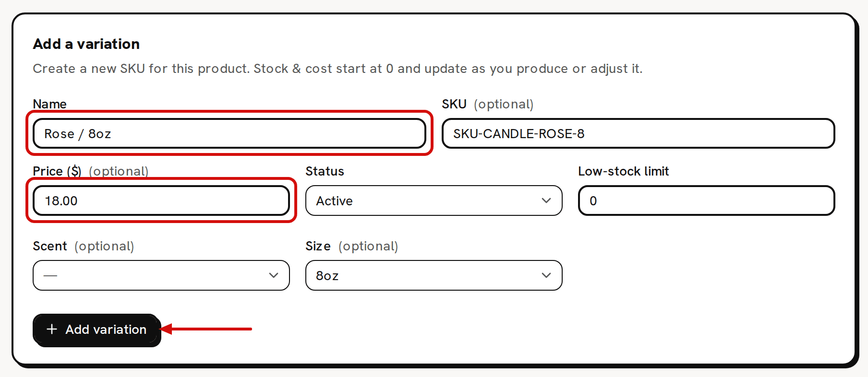Image resolution: width=868 pixels, height=377 pixels.
Task: Select the Price field showing 18.00
Action: (161, 200)
